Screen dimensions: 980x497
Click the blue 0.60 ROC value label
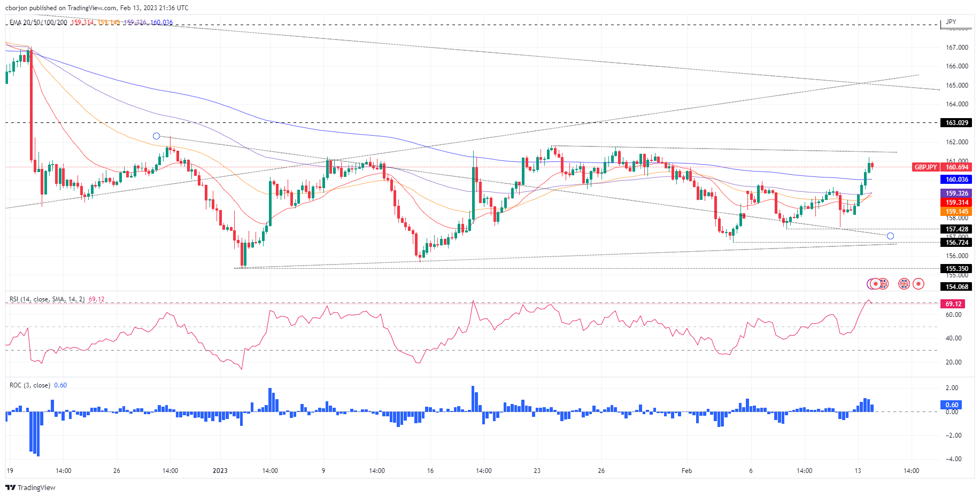(952, 405)
